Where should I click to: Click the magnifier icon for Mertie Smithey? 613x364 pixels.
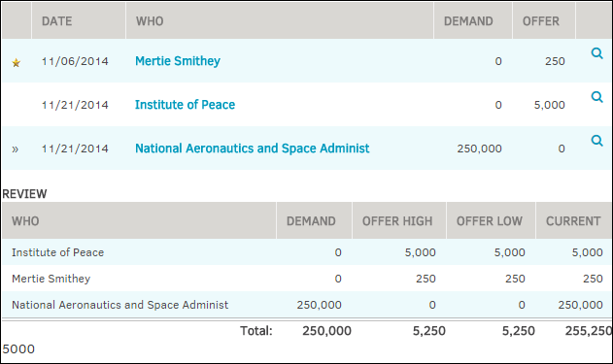pyautogui.click(x=596, y=53)
